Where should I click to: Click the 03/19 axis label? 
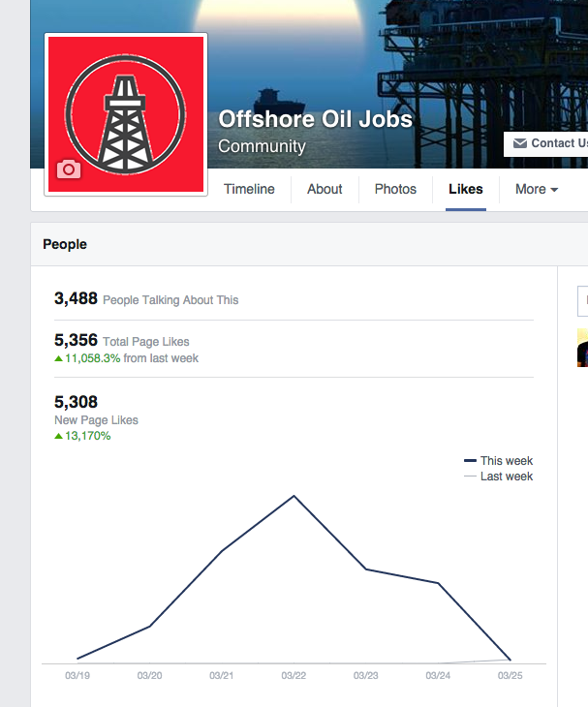(77, 675)
